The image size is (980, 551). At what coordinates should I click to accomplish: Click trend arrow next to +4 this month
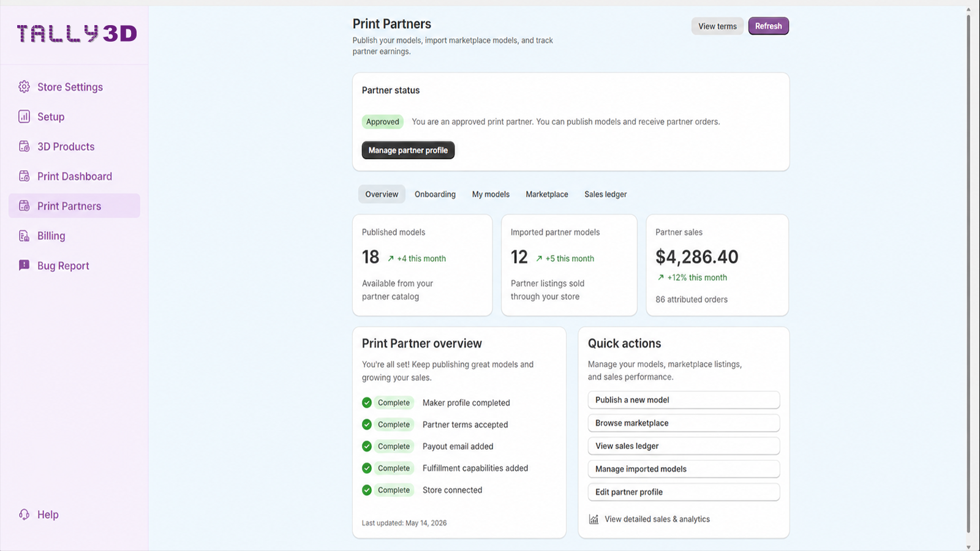click(391, 258)
